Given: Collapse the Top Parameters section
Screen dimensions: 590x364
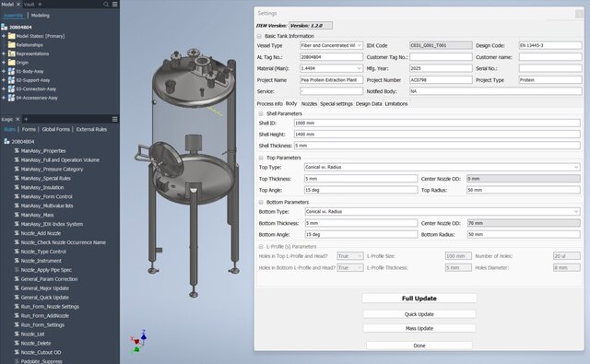Looking at the screenshot, I should (x=261, y=158).
